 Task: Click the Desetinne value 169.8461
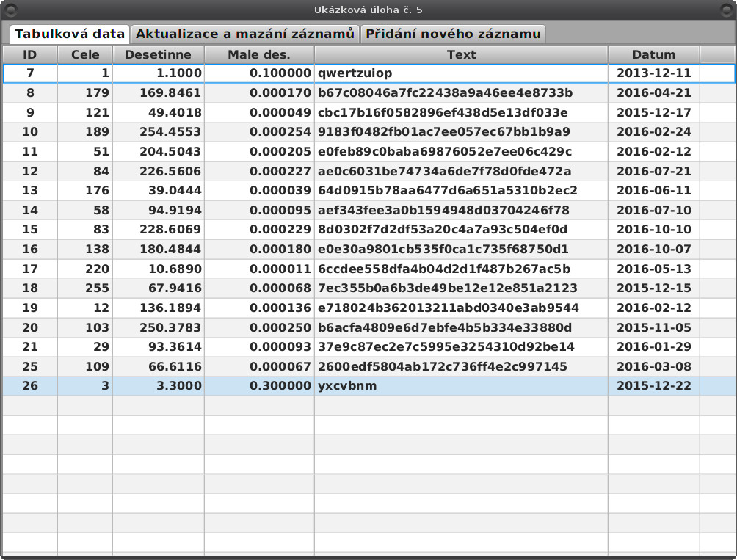click(159, 93)
